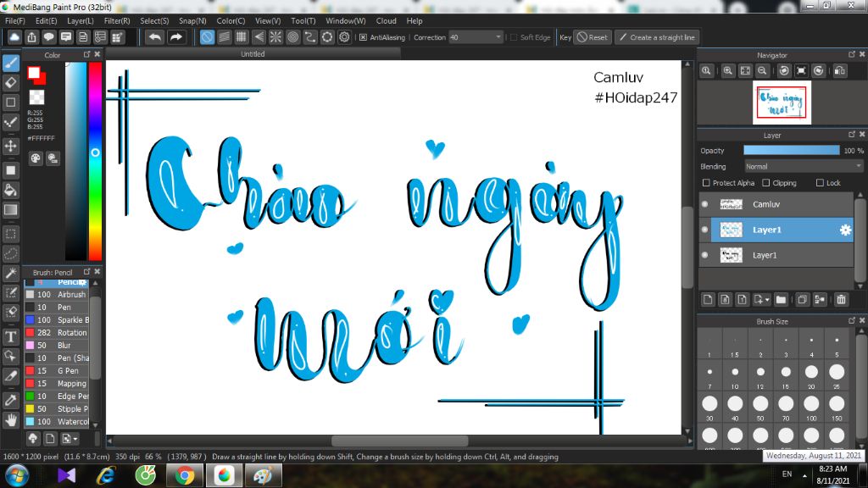The image size is (868, 488).
Task: Toggle Soft Edge checkbox
Action: click(x=514, y=37)
